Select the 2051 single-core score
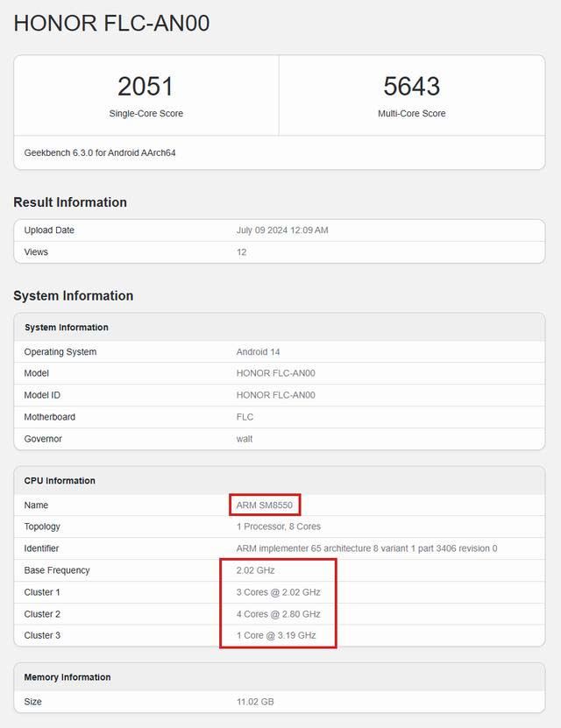This screenshot has height=728, width=561. coord(146,87)
